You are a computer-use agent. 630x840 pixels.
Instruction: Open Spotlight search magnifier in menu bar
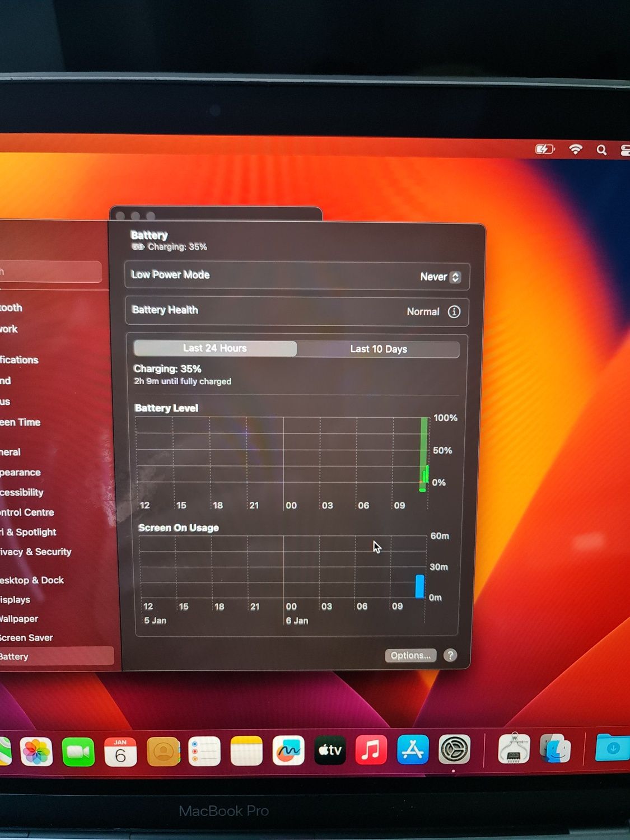pos(601,150)
